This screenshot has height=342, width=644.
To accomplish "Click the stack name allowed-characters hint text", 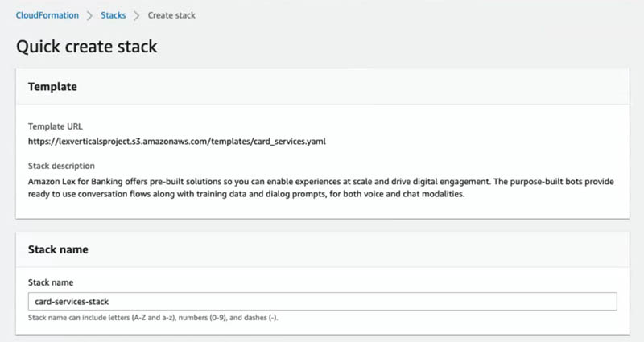I will (153, 318).
